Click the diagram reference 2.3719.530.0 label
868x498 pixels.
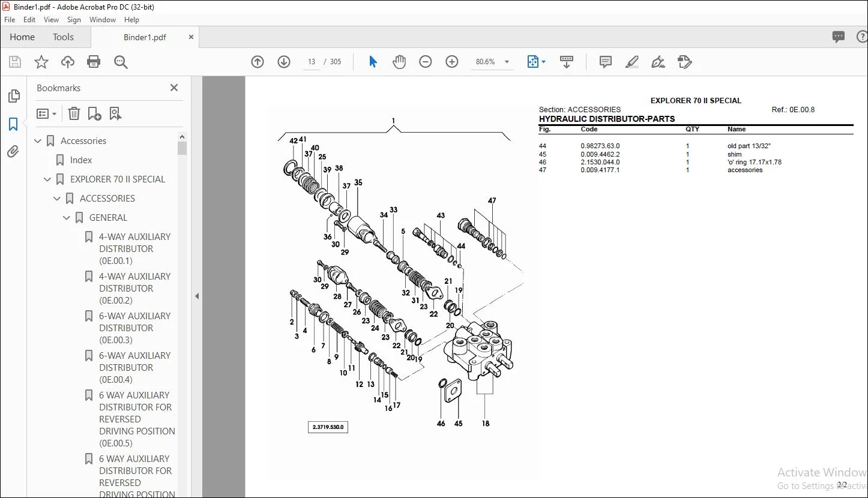[328, 427]
